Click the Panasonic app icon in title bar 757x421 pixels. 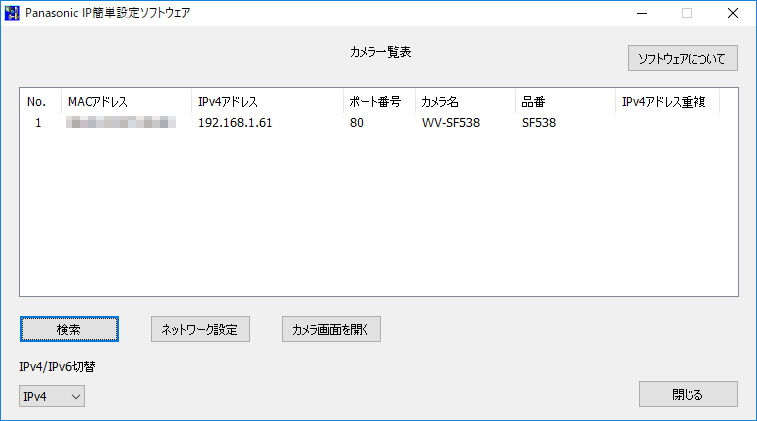click(12, 13)
